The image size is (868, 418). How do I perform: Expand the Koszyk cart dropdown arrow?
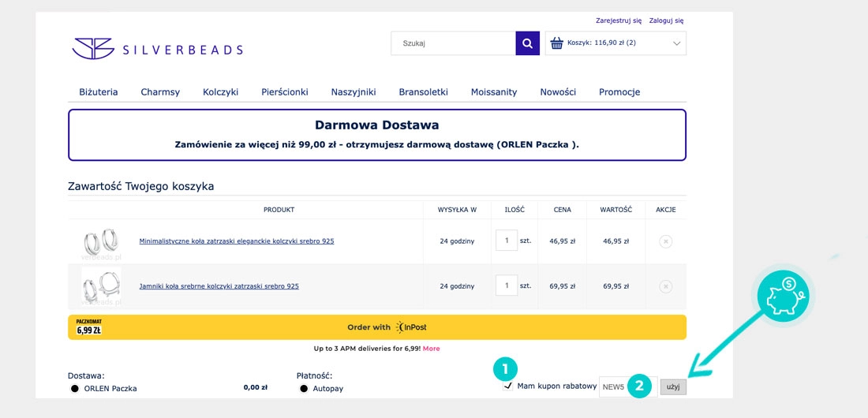[676, 43]
